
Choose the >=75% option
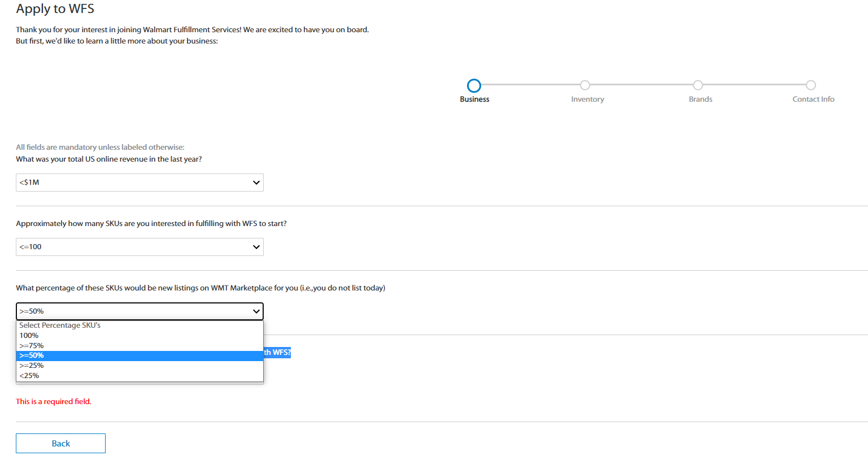pos(139,346)
